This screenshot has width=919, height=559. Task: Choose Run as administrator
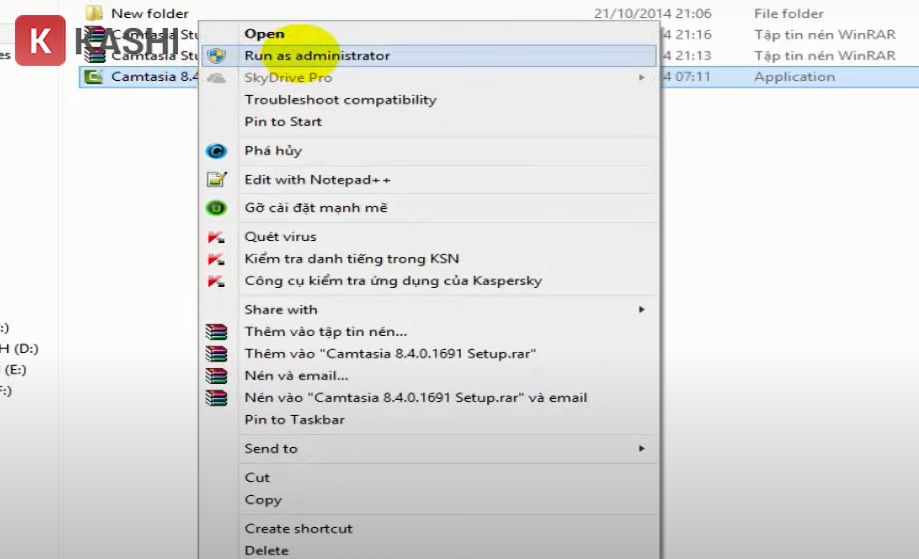(x=429, y=56)
